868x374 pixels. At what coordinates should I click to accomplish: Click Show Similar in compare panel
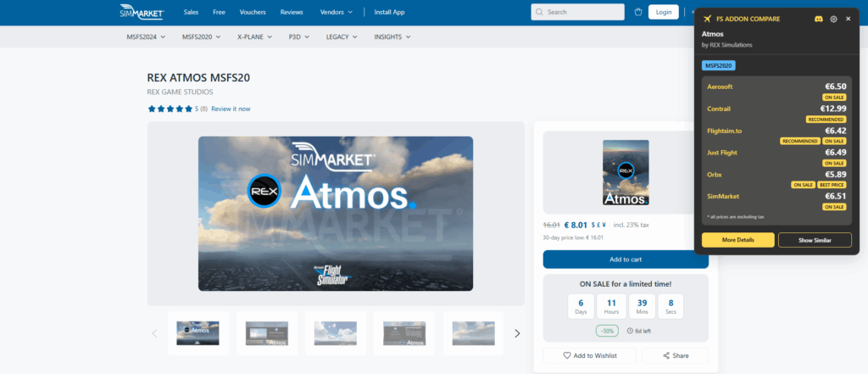click(x=815, y=240)
